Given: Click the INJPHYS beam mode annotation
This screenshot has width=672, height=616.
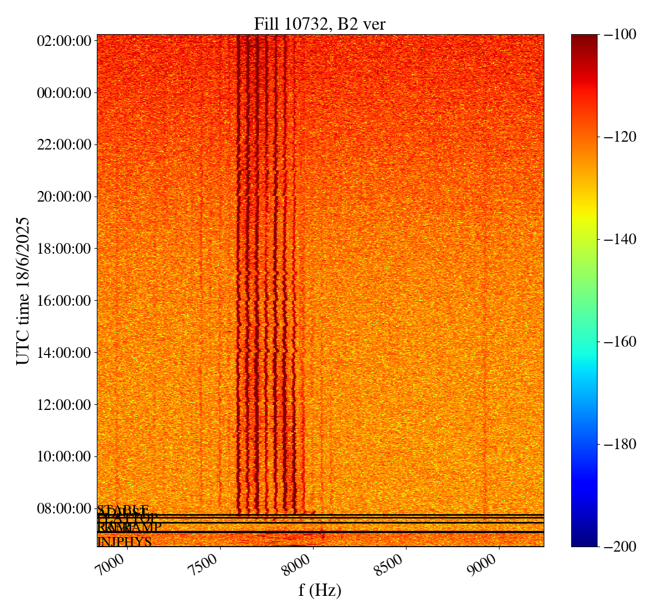Looking at the screenshot, I should (124, 542).
